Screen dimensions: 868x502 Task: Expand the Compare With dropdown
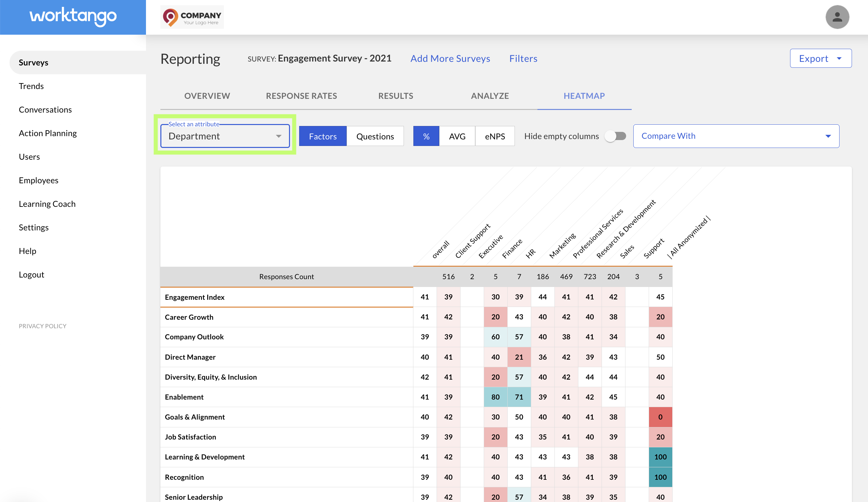tap(736, 136)
